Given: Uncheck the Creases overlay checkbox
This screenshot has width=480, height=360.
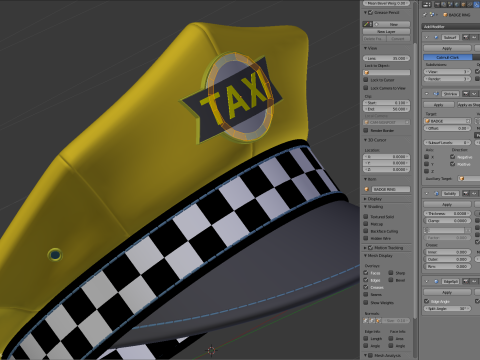Looking at the screenshot, I should pos(366,287).
